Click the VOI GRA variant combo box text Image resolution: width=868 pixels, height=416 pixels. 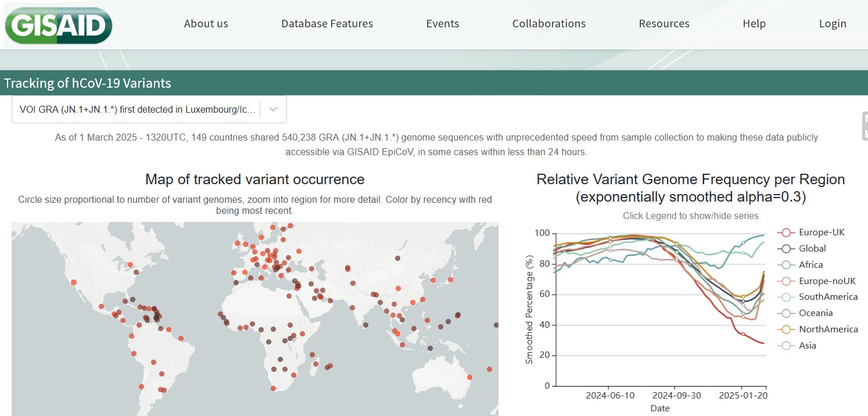pos(138,109)
